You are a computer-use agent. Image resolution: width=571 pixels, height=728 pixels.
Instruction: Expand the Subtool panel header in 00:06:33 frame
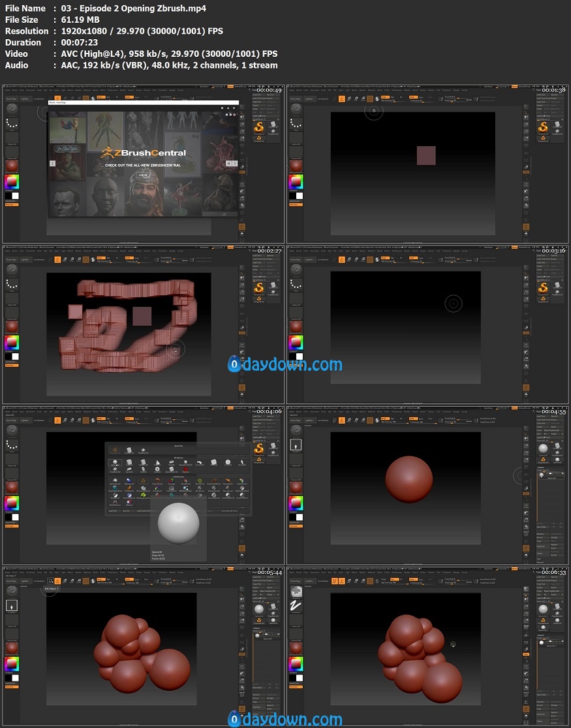(x=540, y=637)
